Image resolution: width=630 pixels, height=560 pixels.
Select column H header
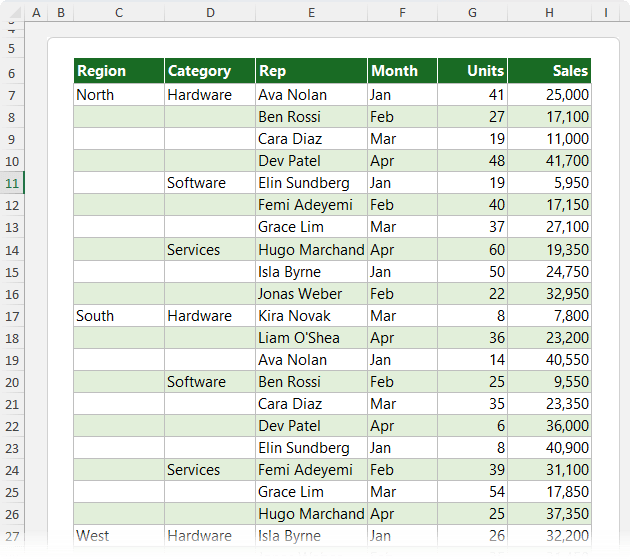549,12
